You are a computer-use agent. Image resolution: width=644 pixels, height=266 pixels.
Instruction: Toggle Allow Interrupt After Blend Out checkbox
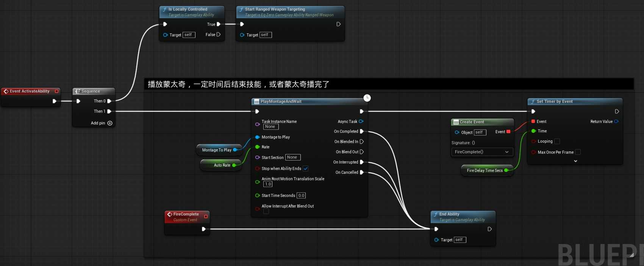[x=266, y=211]
